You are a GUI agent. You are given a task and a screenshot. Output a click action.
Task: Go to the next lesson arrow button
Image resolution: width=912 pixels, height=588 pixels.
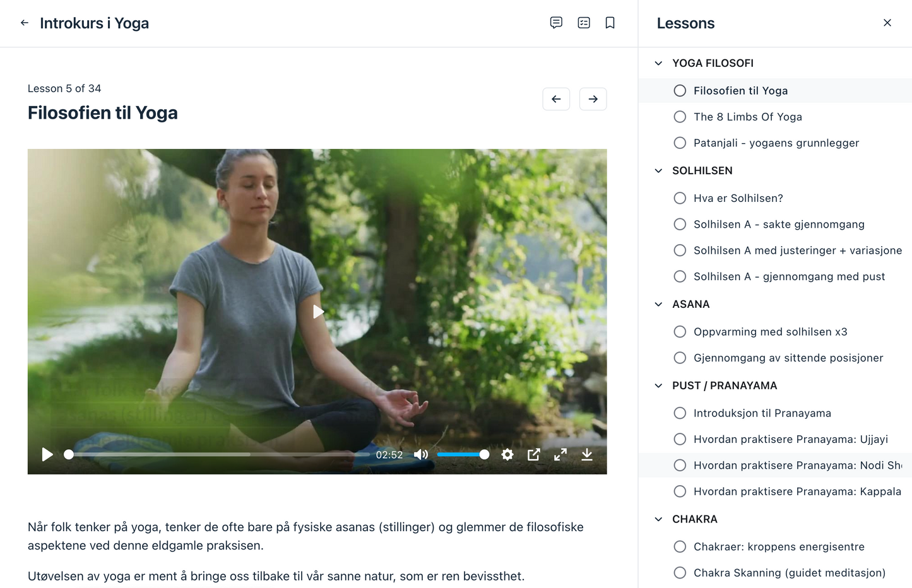[x=593, y=99]
